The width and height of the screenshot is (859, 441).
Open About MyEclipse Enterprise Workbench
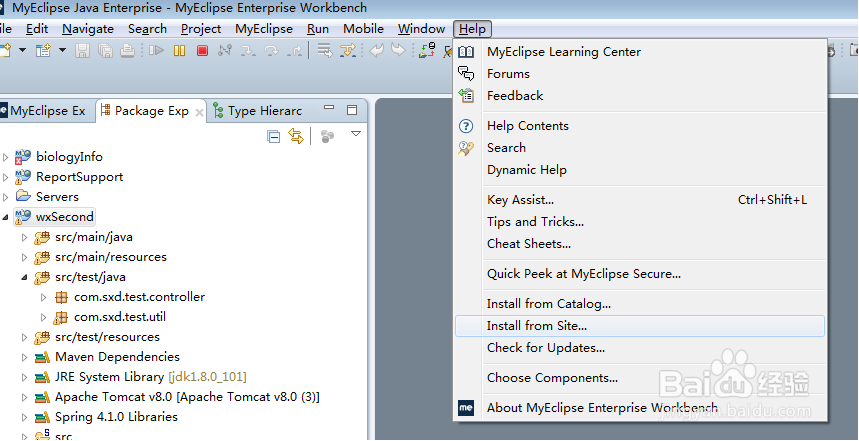coord(640,408)
